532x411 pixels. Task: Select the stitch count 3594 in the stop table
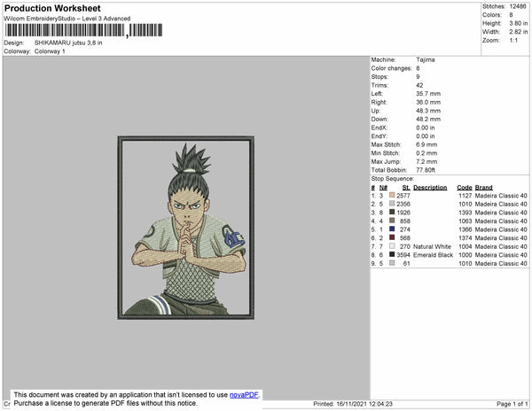coord(403,255)
